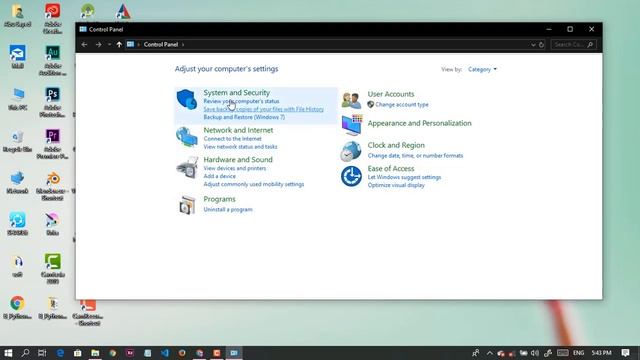Click the Programs category icon

tap(187, 205)
